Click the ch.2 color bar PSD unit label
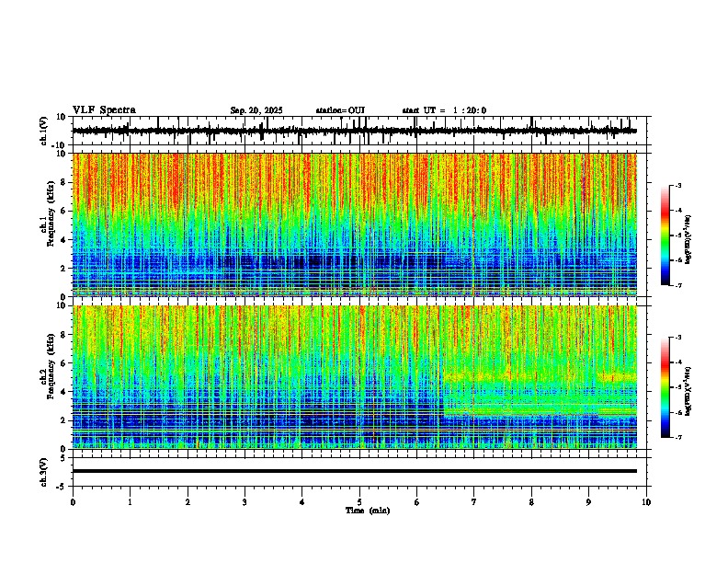This screenshot has height=563, width=728. pos(688,391)
